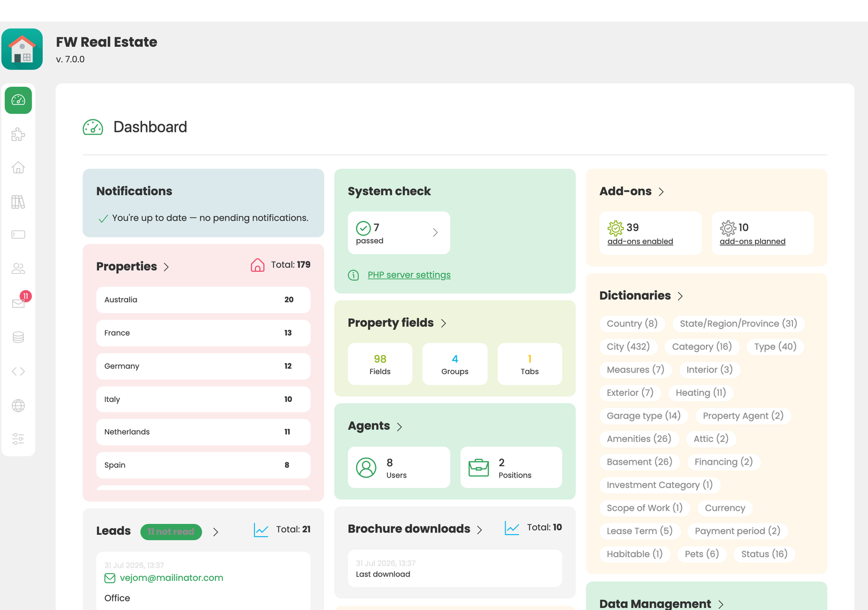
Task: Open the Investment Category (1) tag
Action: click(660, 485)
